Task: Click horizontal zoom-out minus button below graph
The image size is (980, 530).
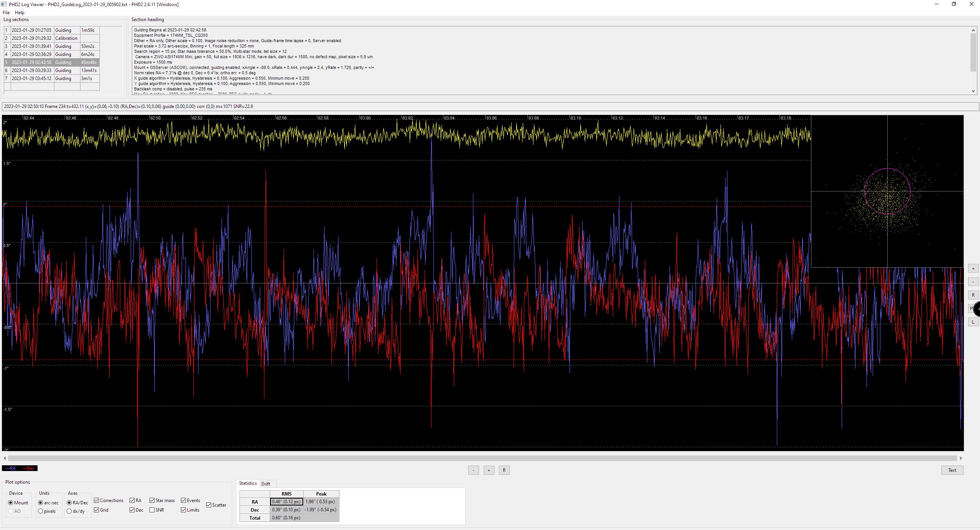Action: tap(473, 470)
